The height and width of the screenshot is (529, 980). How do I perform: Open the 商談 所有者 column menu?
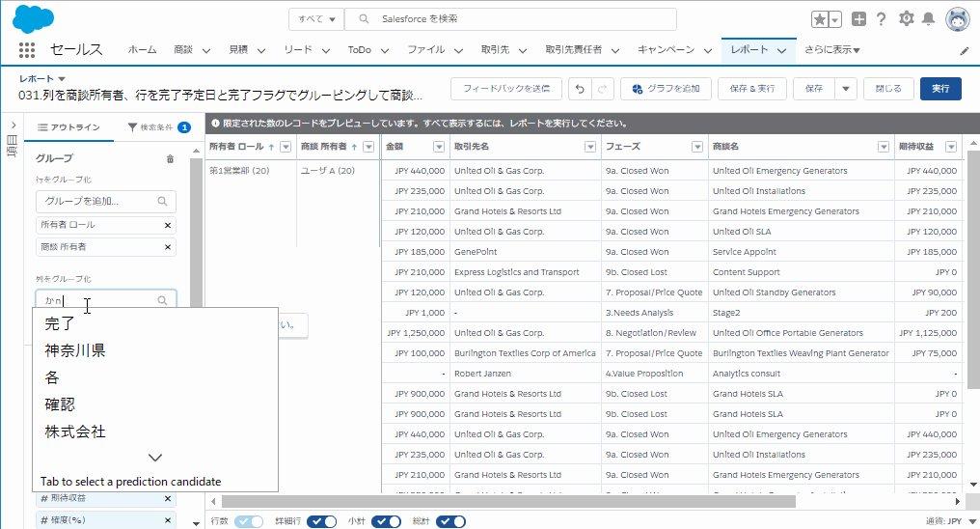point(368,147)
